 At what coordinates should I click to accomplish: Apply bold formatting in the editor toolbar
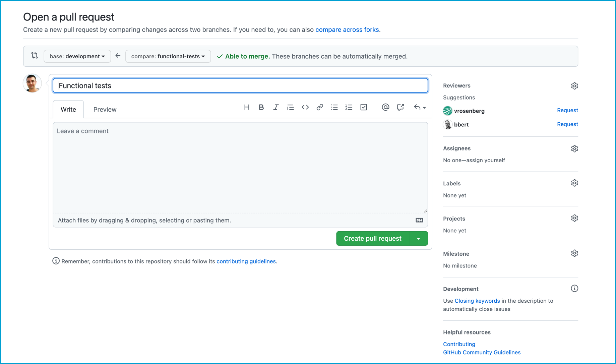[261, 107]
